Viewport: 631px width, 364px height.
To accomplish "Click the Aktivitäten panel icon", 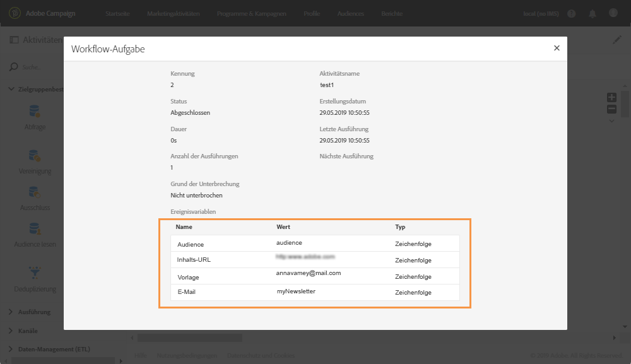I will pos(14,40).
